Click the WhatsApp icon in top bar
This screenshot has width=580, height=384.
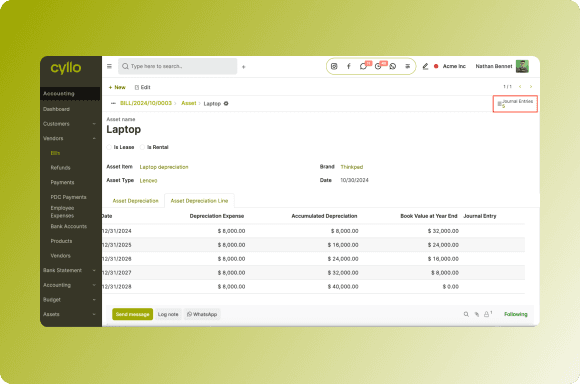pos(393,66)
